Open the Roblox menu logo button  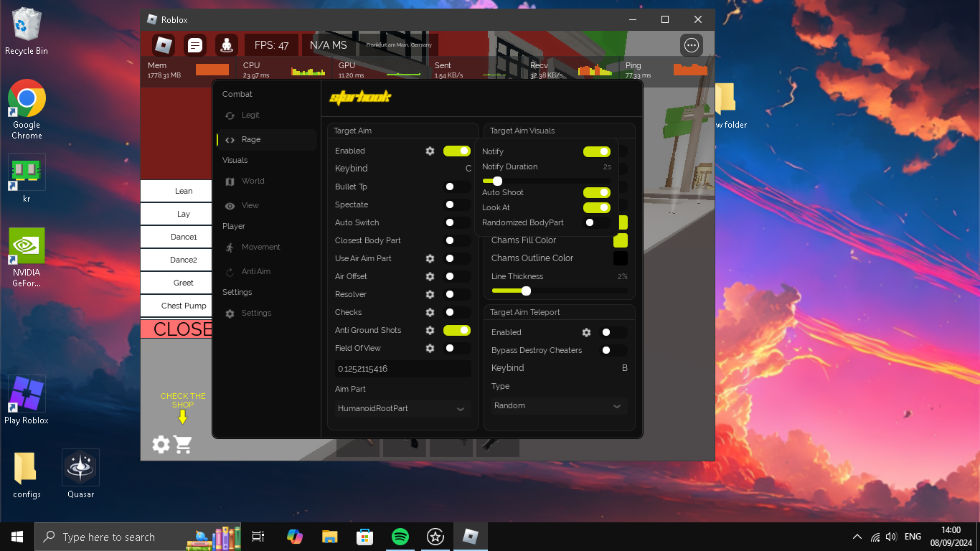coord(164,45)
